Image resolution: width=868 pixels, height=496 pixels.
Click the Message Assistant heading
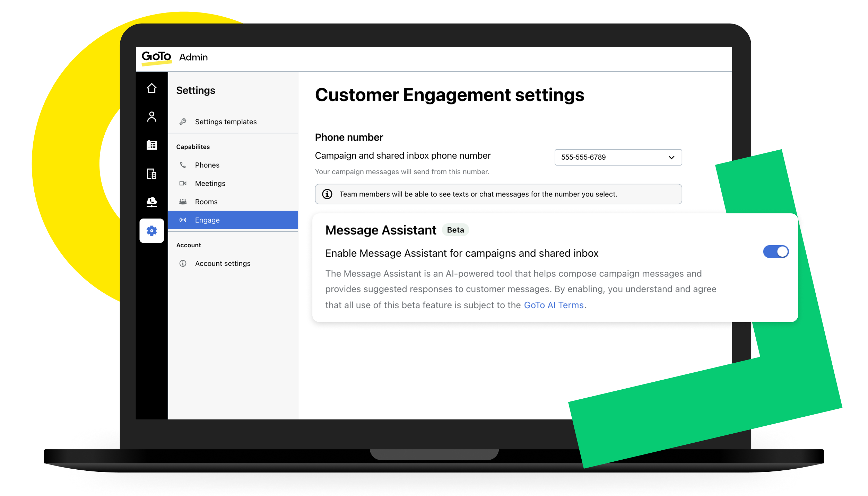(x=381, y=230)
